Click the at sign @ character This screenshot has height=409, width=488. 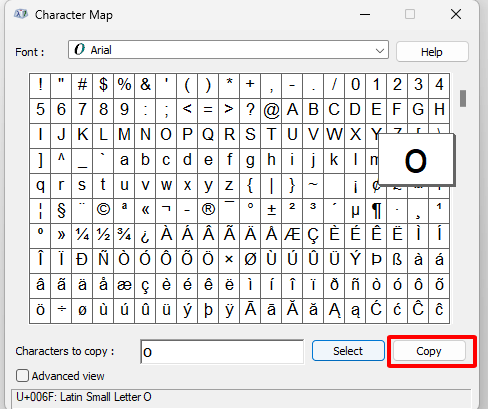271,111
